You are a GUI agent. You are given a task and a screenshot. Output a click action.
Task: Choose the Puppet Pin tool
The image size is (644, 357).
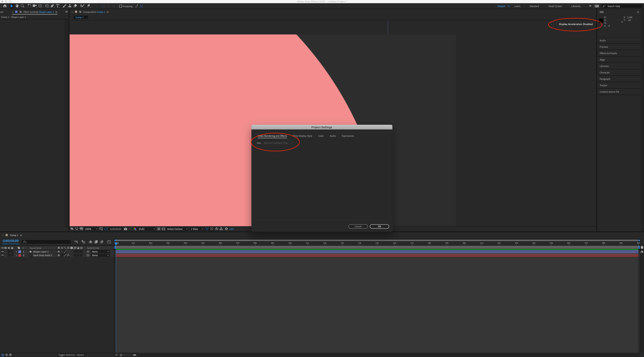[88, 6]
